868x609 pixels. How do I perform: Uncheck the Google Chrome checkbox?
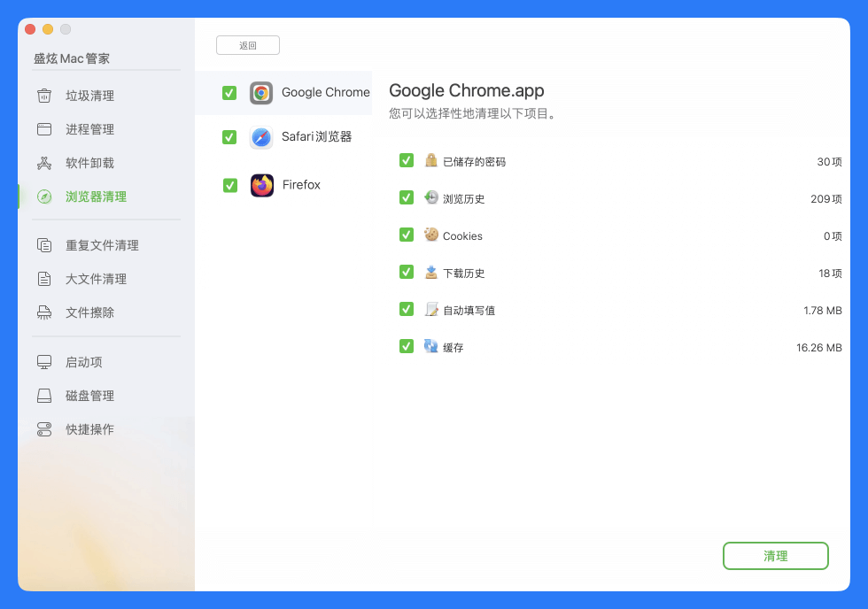(x=229, y=93)
